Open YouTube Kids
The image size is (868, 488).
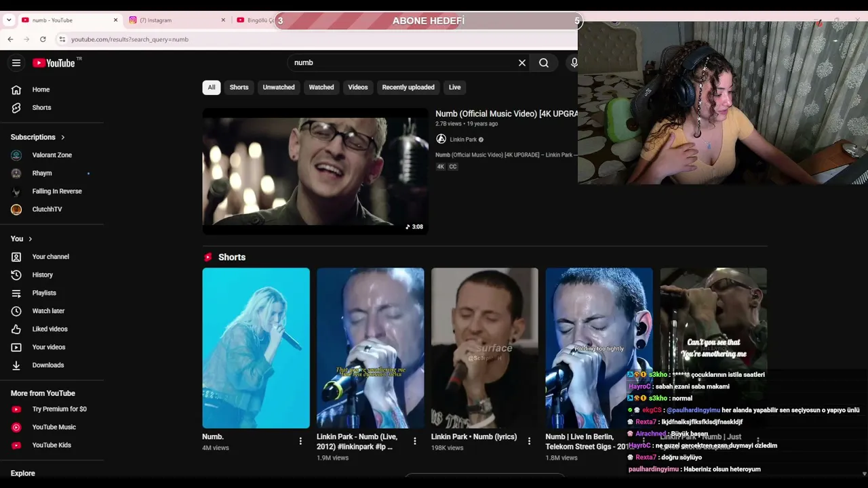click(x=52, y=445)
